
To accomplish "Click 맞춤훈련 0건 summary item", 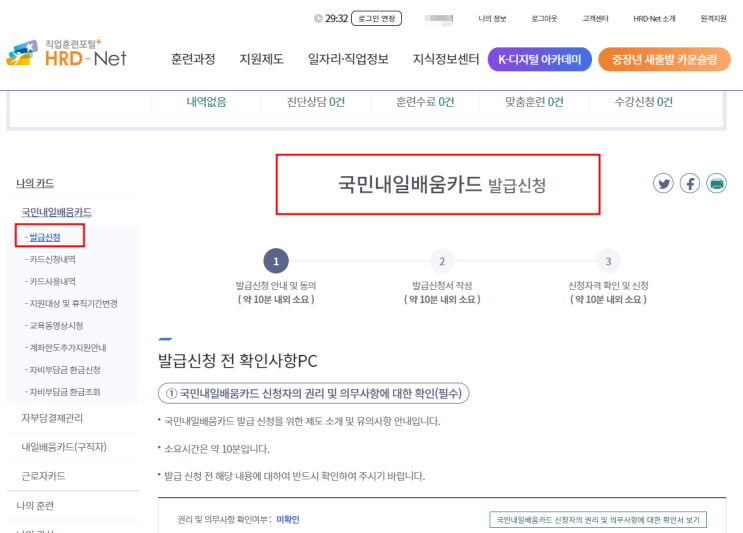I will click(534, 102).
